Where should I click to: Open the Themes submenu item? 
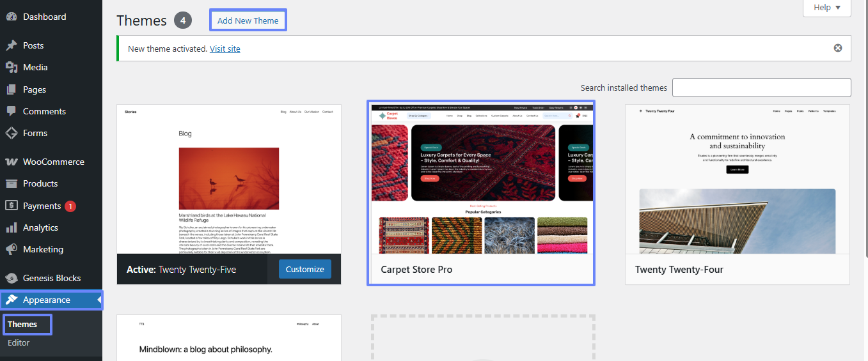[x=22, y=324]
